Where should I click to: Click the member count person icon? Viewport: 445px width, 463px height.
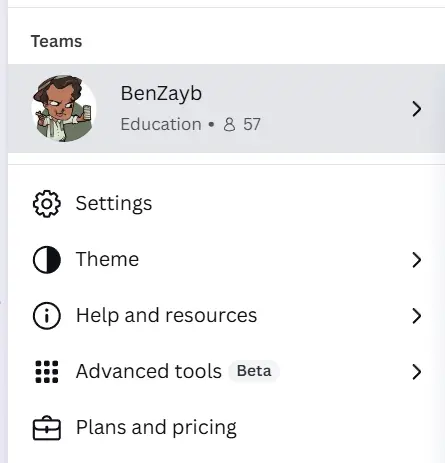point(229,125)
